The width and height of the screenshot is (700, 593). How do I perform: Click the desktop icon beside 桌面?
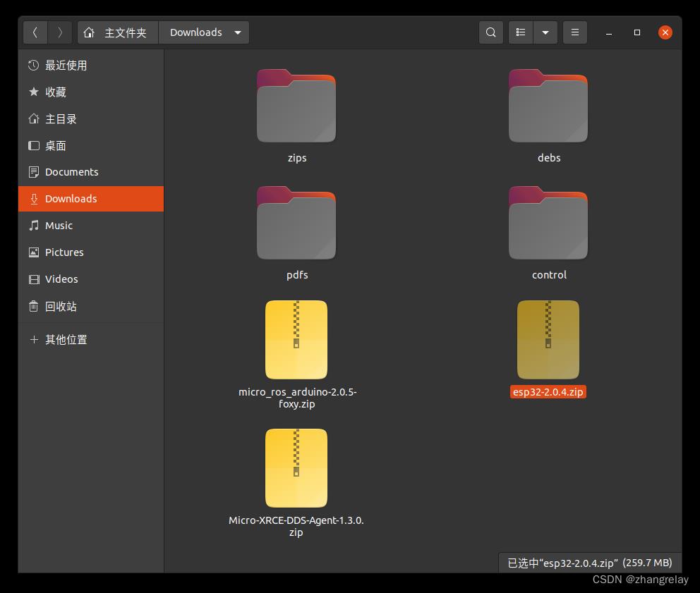coord(33,145)
